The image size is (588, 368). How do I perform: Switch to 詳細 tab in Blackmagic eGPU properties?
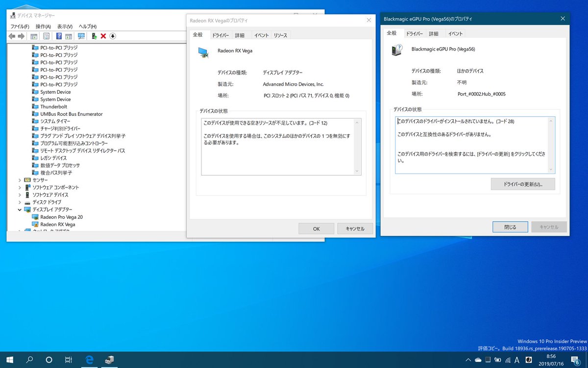click(x=434, y=34)
